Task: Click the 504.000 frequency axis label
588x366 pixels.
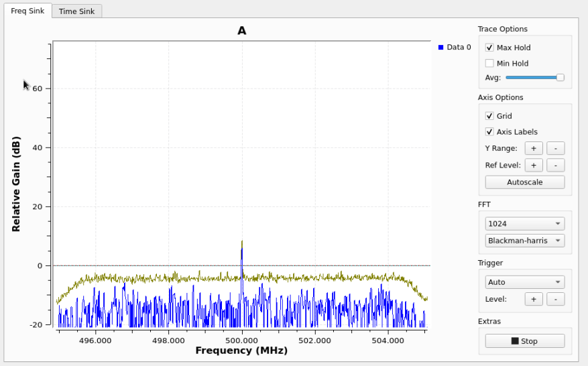Action: pos(388,341)
